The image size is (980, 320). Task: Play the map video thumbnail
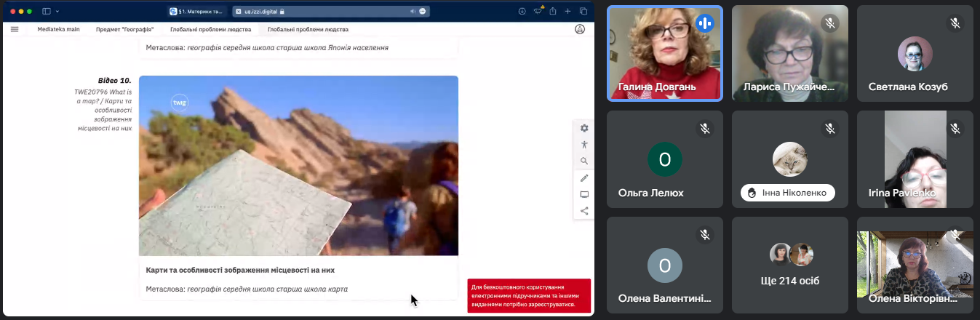pyautogui.click(x=298, y=165)
